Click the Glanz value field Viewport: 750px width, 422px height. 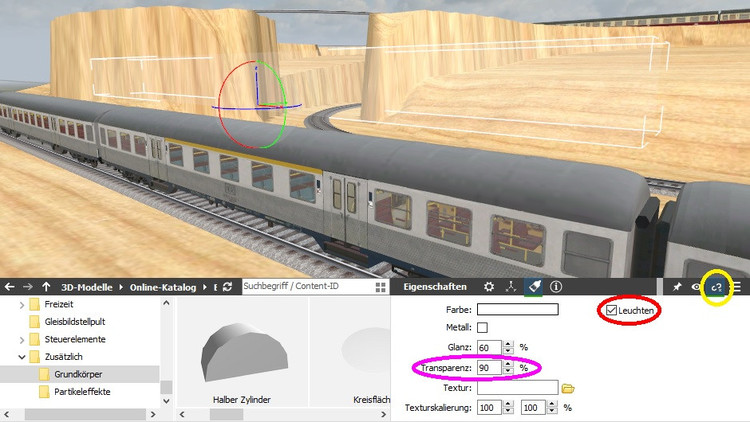[489, 347]
